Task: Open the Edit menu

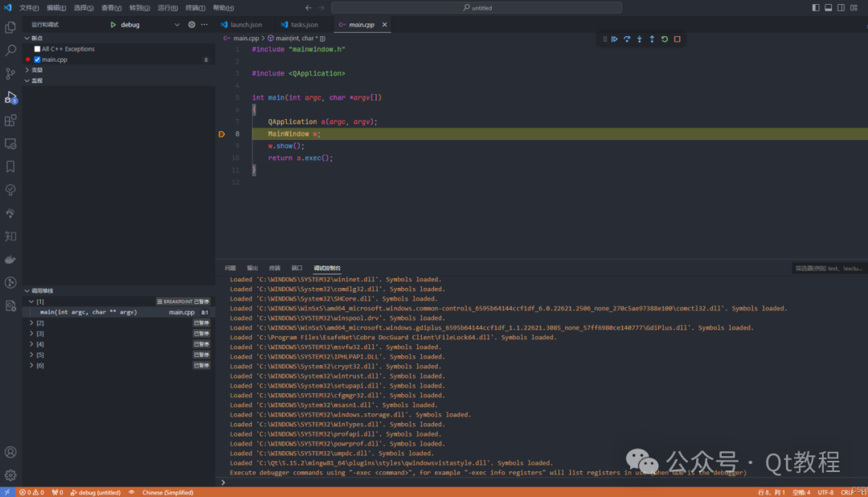Action: [56, 8]
